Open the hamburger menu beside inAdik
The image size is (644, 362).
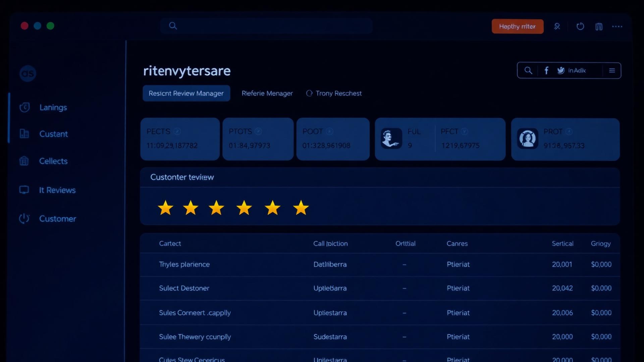click(612, 70)
